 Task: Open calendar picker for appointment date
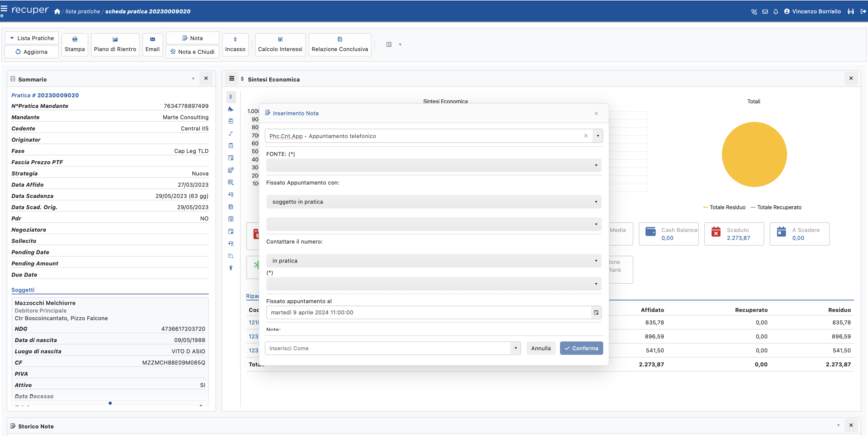click(596, 313)
